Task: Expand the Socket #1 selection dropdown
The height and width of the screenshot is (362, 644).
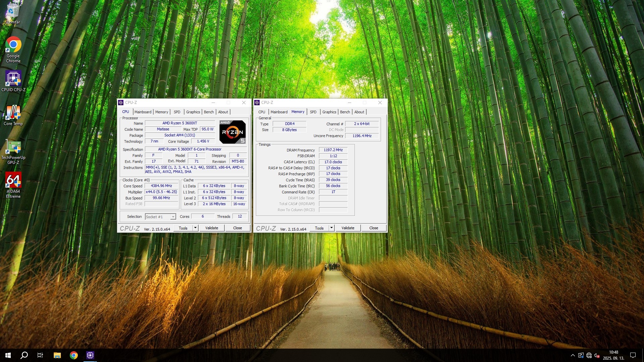Action: [x=173, y=217]
